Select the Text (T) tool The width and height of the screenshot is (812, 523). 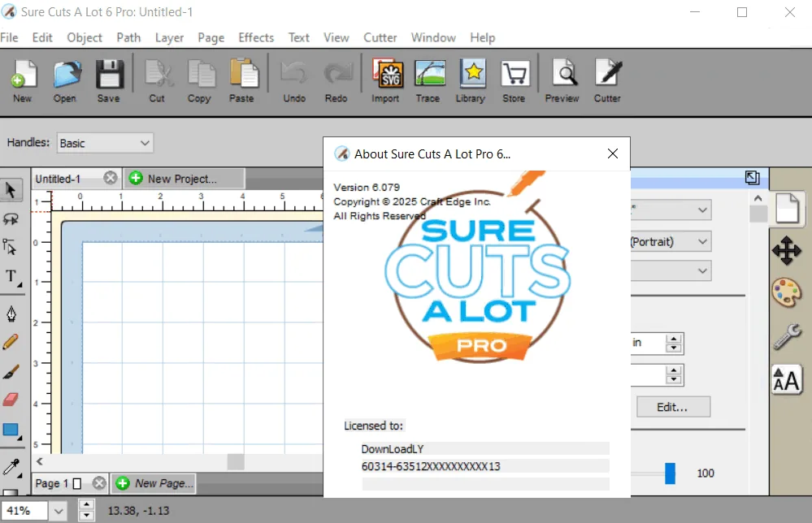11,276
